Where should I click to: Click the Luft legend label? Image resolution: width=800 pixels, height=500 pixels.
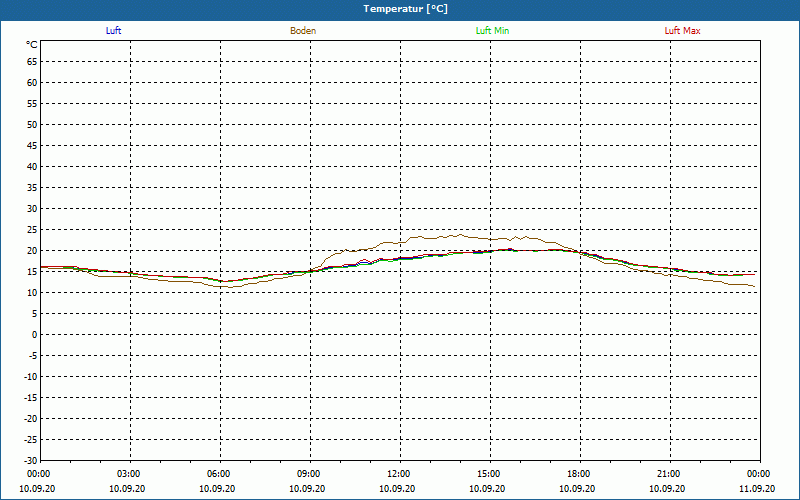[113, 31]
